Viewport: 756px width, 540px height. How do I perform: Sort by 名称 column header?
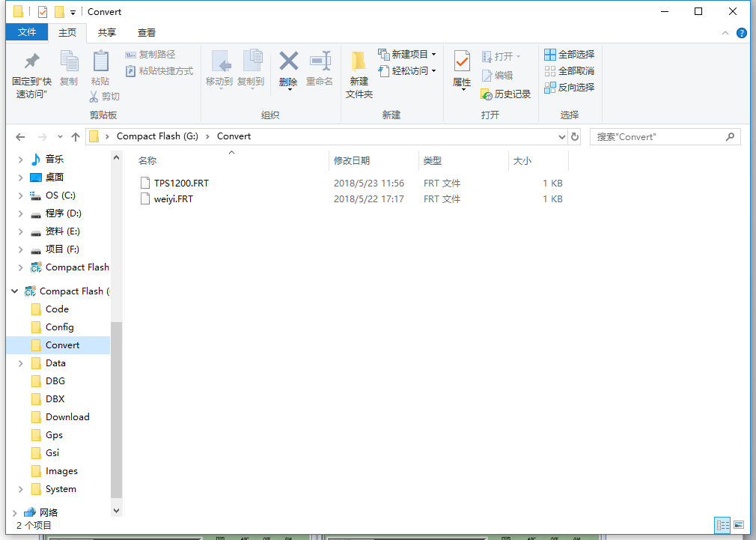147,161
